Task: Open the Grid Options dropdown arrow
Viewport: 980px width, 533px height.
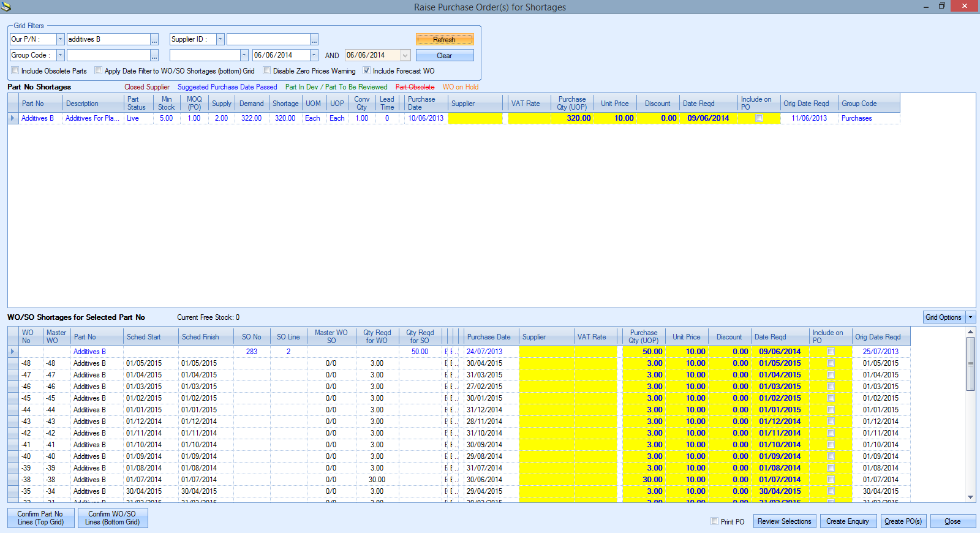Action: 971,317
